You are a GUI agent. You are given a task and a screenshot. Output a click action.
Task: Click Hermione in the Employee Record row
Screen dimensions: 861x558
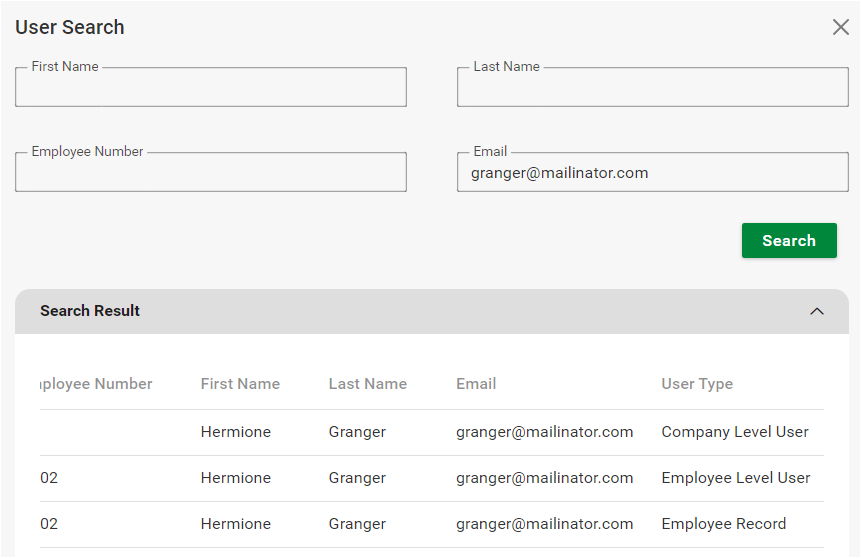coord(235,524)
